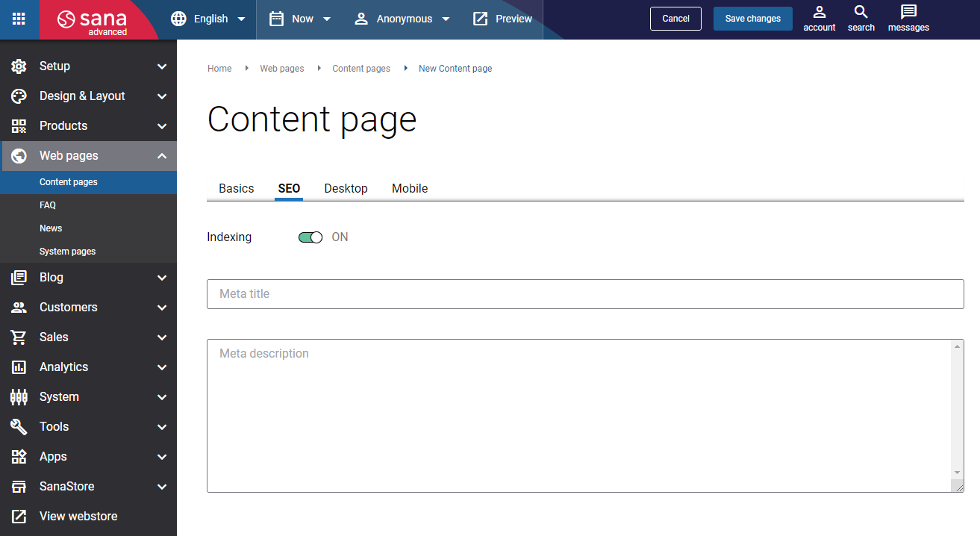Click the Customers people icon
980x536 pixels.
tap(19, 308)
